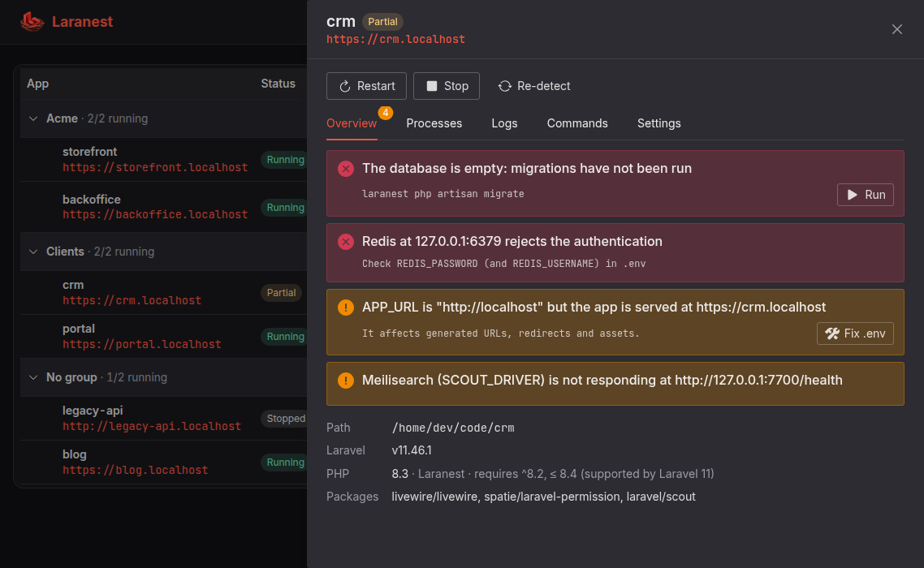Select the blog app row
This screenshot has height=568, width=924.
(x=164, y=463)
